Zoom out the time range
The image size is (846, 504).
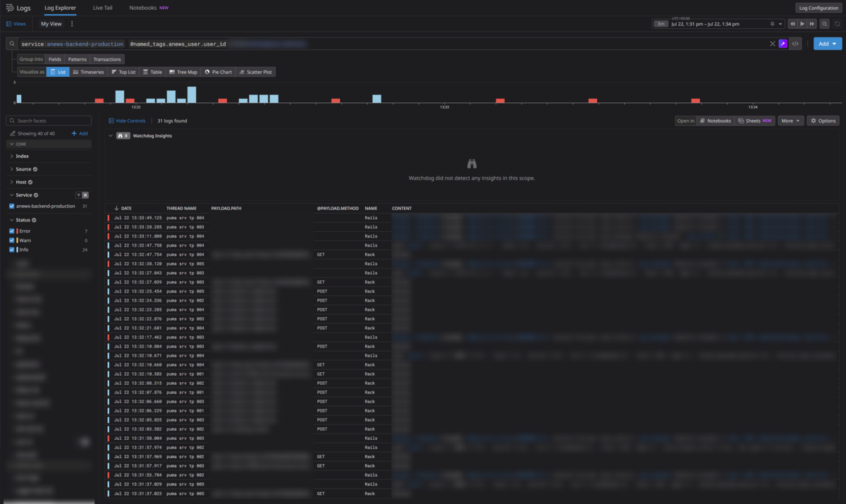coord(825,24)
